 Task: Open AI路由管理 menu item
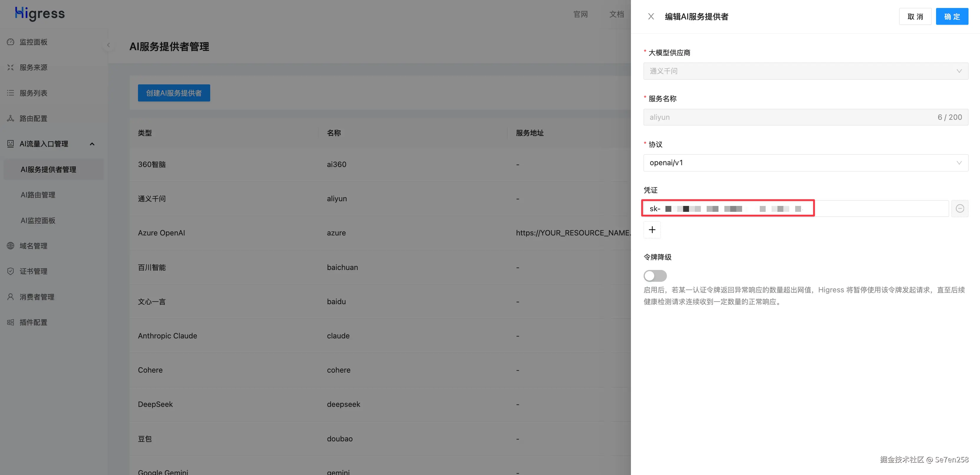click(38, 195)
